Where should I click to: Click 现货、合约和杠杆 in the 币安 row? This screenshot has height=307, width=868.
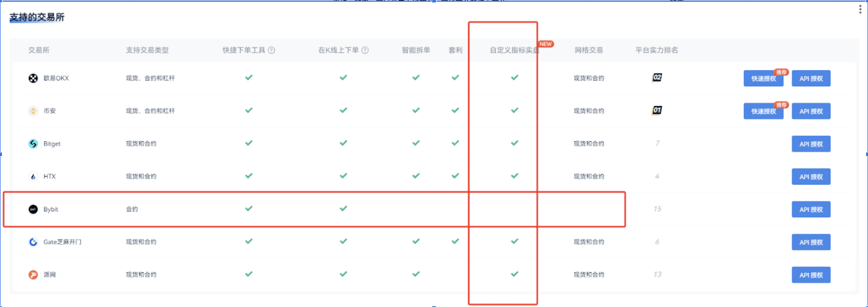(150, 111)
